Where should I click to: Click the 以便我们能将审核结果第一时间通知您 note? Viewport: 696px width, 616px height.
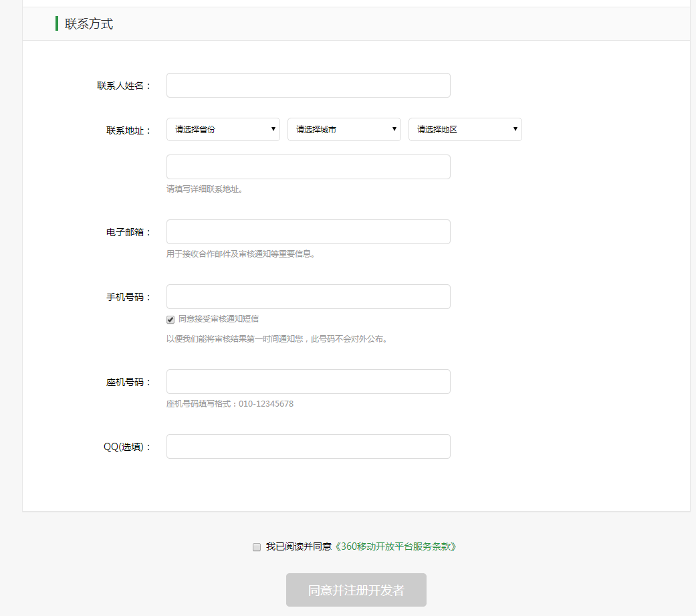click(277, 339)
